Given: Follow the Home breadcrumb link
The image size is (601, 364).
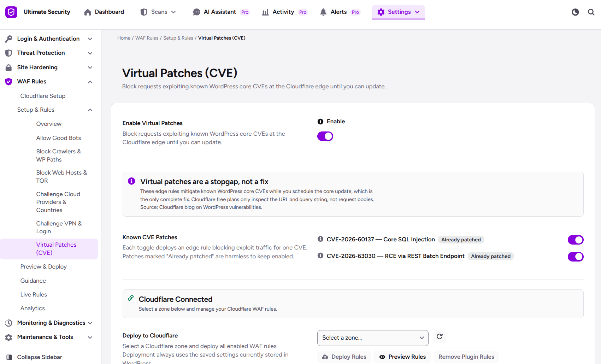Looking at the screenshot, I should (x=124, y=38).
